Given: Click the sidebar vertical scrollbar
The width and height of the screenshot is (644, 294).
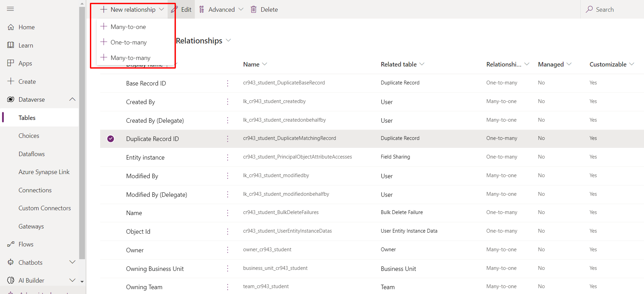Looking at the screenshot, I should 82,138.
